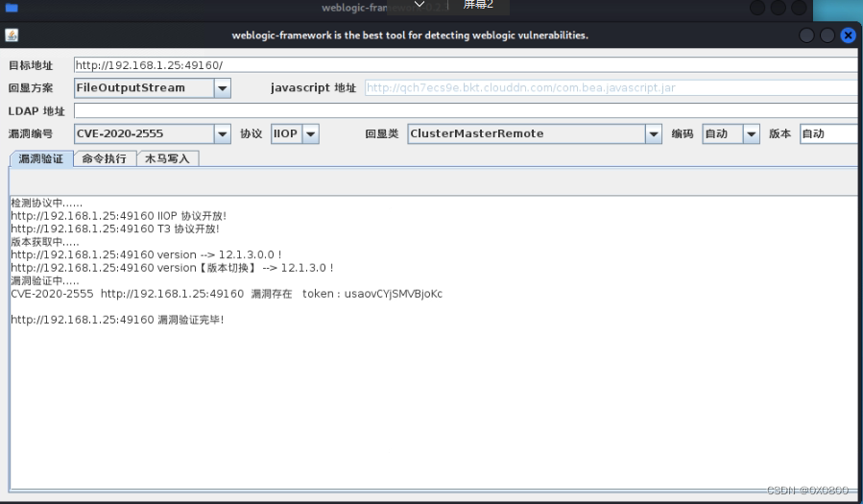
Task: Click the '漏洞验证中.....' line
Action: coord(45,281)
